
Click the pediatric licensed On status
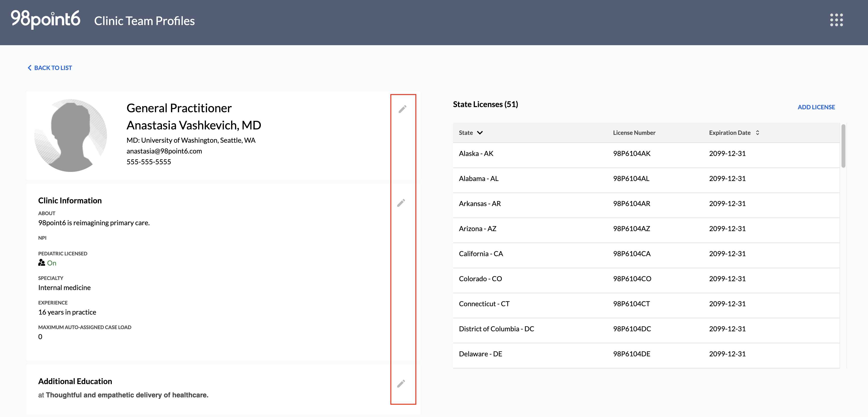(52, 263)
